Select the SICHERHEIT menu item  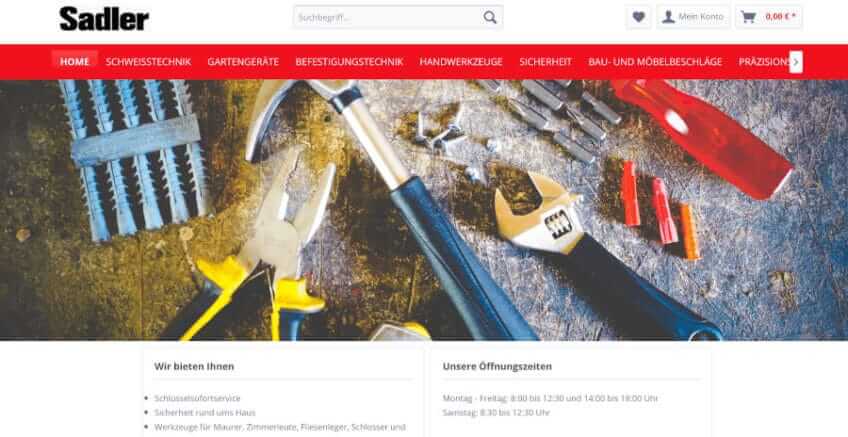click(x=545, y=62)
